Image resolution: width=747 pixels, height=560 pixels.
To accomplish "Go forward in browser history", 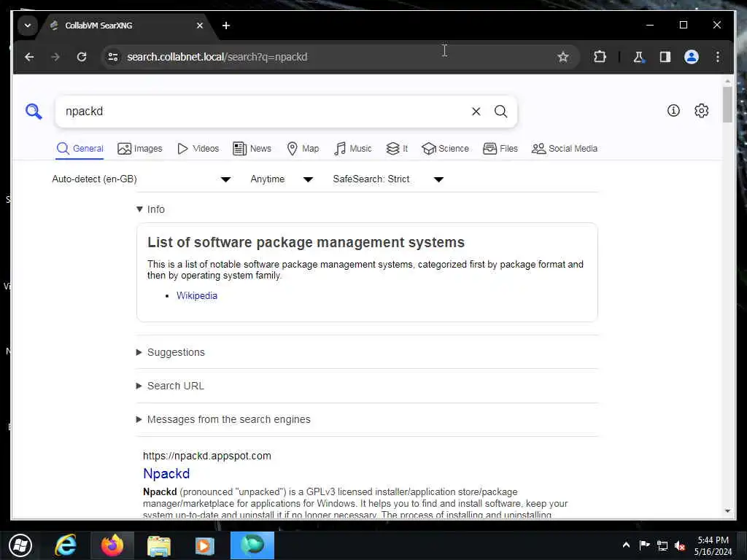I will [x=55, y=57].
